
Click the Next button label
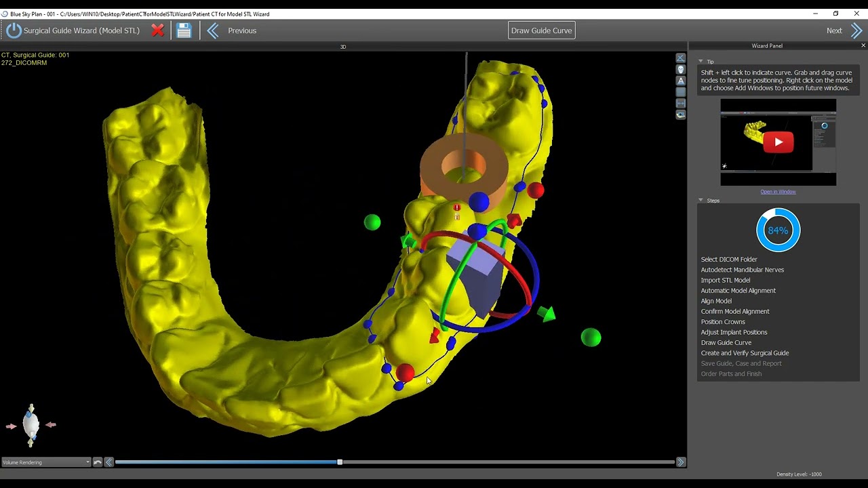click(834, 30)
